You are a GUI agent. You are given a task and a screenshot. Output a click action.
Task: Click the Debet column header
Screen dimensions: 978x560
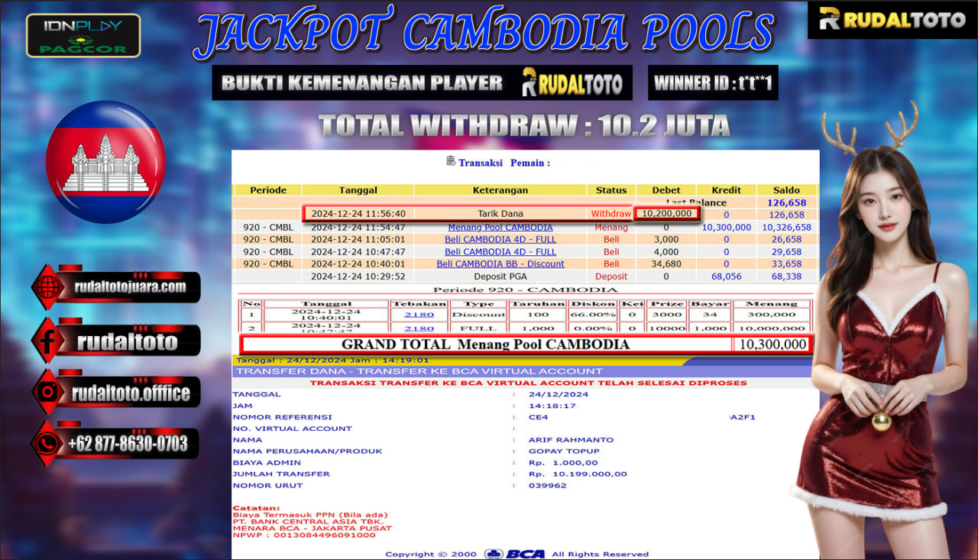[665, 190]
